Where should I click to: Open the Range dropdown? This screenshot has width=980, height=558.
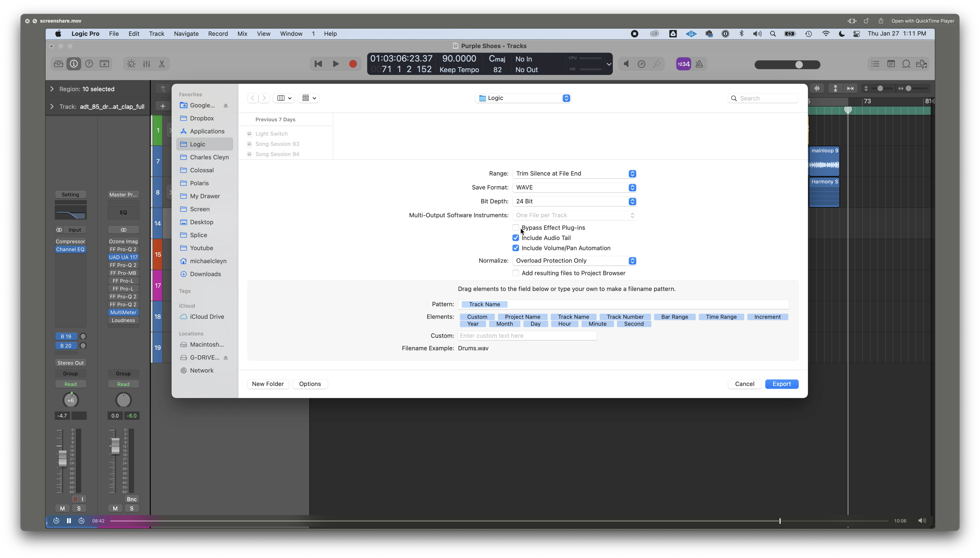click(574, 174)
